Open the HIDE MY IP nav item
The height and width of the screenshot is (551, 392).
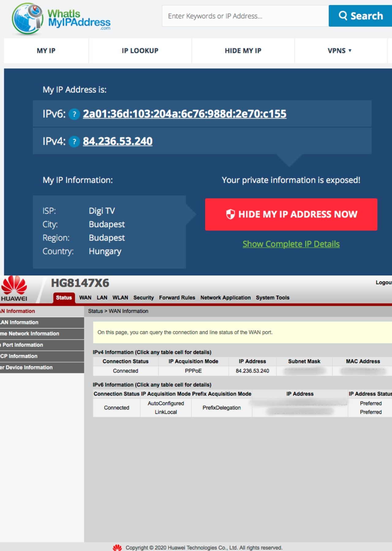243,51
